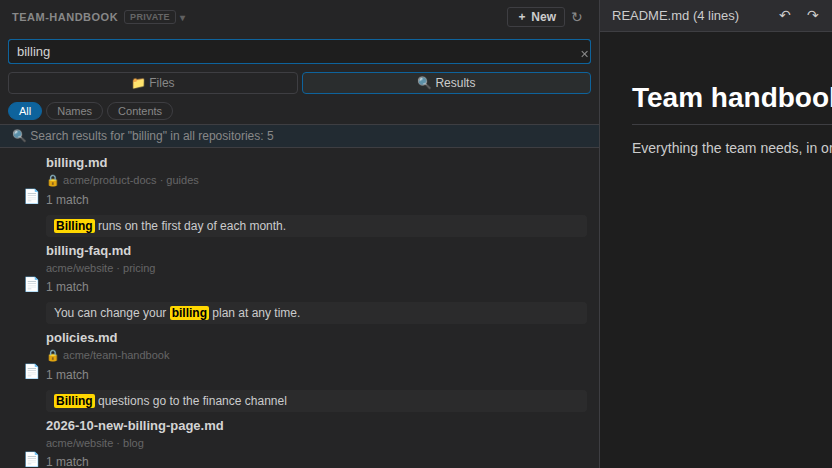Screen dimensions: 832x468
Task: Click lock icon next to acme/team-handbook
Action: pyautogui.click(x=53, y=356)
